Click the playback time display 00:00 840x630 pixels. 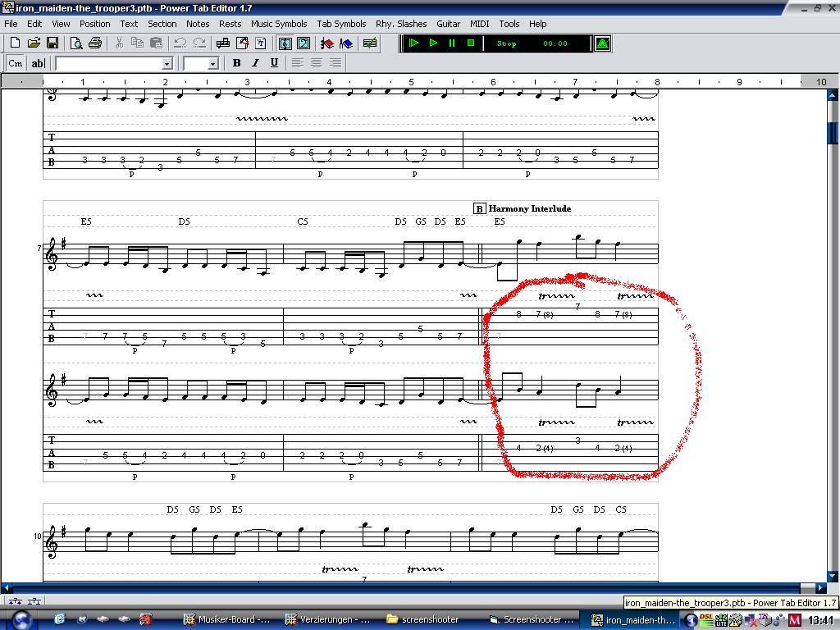coord(555,44)
